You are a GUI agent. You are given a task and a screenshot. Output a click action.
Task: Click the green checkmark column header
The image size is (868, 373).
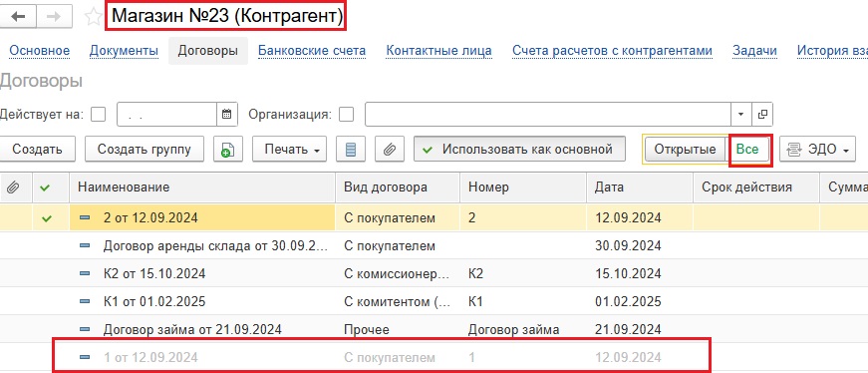(x=46, y=187)
